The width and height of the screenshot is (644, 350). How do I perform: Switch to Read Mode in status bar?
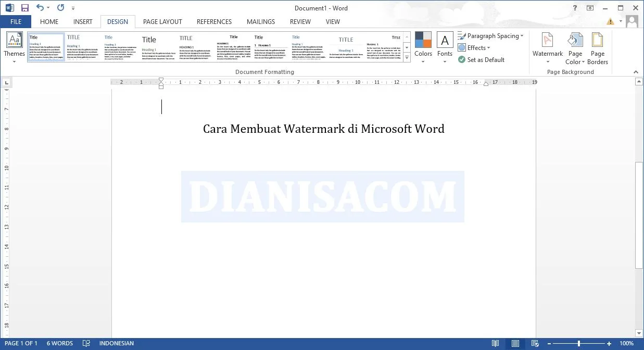pyautogui.click(x=495, y=343)
